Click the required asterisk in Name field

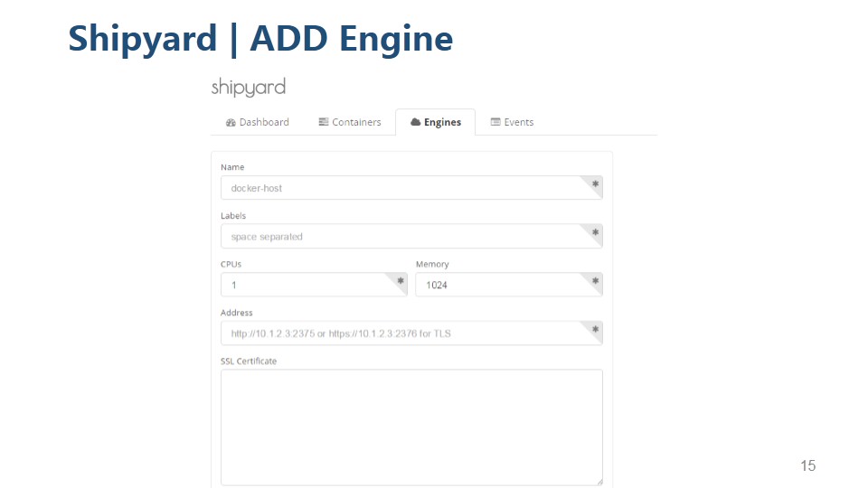[x=595, y=183]
